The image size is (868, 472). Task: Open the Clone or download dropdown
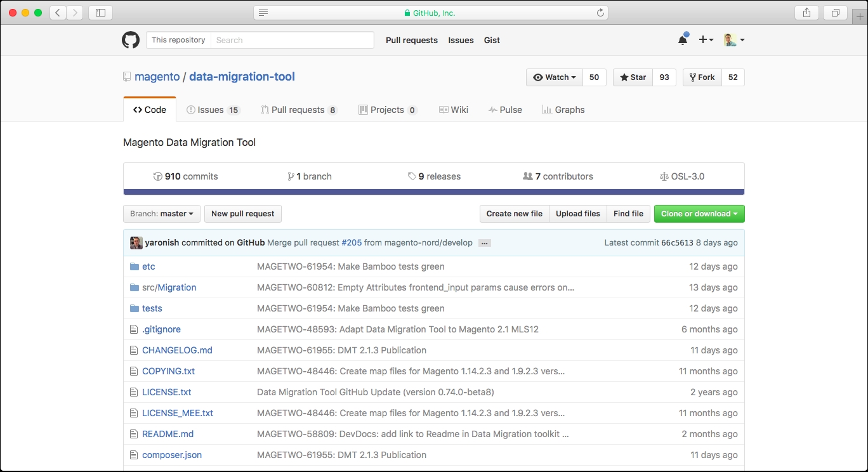point(699,214)
